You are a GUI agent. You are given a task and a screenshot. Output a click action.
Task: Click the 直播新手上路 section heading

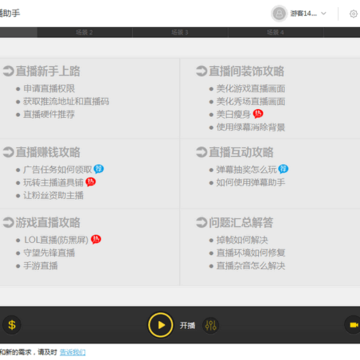tap(48, 71)
